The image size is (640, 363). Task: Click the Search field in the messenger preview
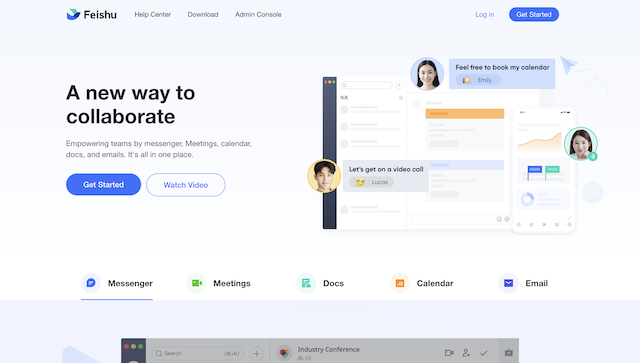pyautogui.click(x=198, y=353)
